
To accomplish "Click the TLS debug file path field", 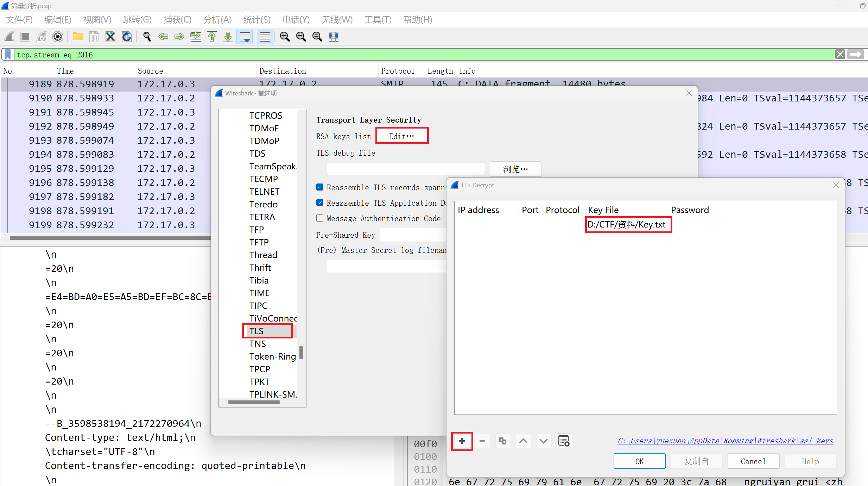I will click(405, 169).
